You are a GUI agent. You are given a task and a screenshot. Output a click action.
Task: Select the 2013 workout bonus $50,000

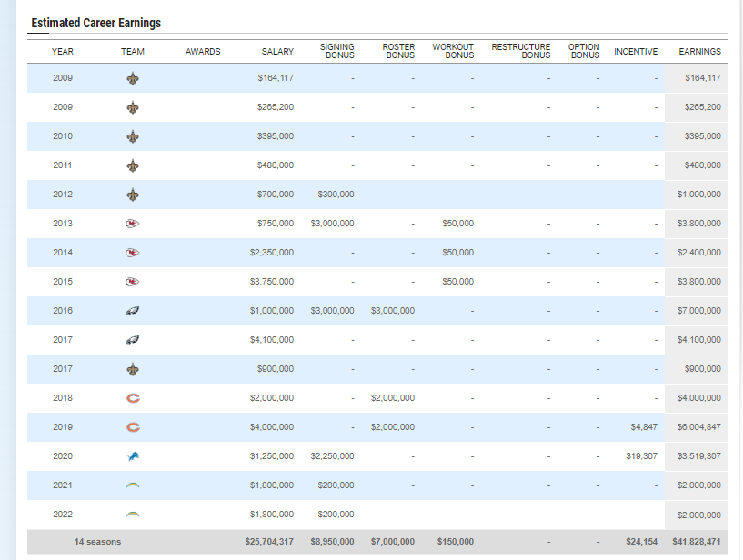click(457, 224)
